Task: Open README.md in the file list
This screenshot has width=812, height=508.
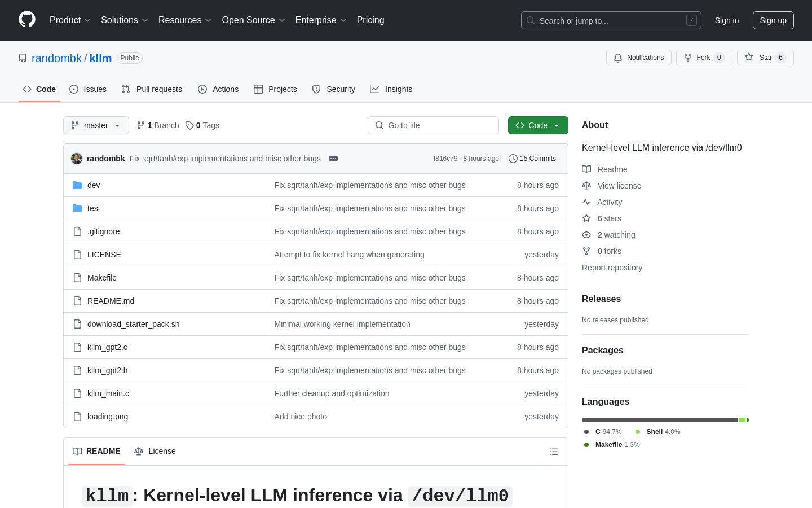Action: 111,301
